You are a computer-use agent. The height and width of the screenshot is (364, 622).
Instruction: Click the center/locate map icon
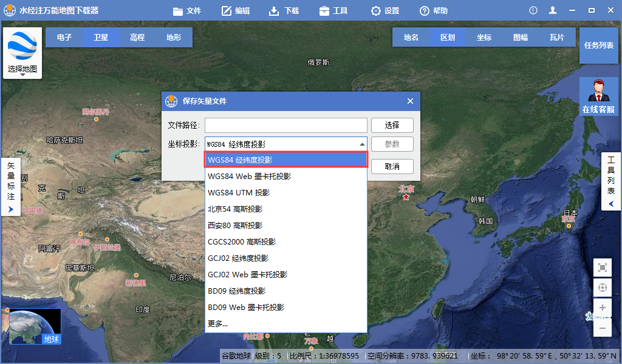pos(602,287)
